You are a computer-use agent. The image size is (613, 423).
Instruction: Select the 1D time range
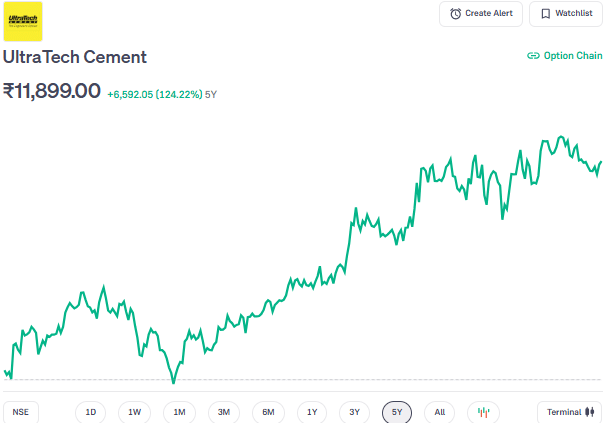91,412
